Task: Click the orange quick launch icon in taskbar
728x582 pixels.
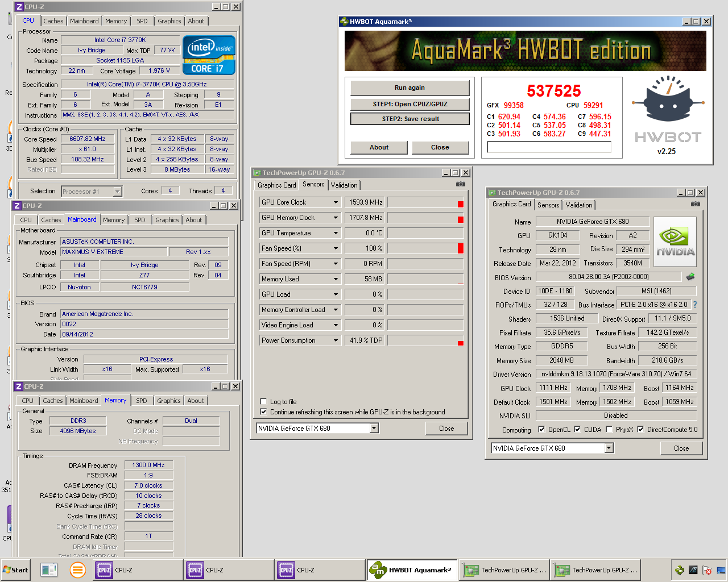Action: click(77, 569)
